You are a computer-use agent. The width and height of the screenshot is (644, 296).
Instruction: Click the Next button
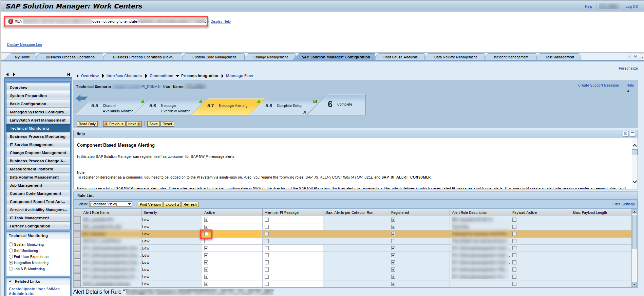pyautogui.click(x=134, y=124)
